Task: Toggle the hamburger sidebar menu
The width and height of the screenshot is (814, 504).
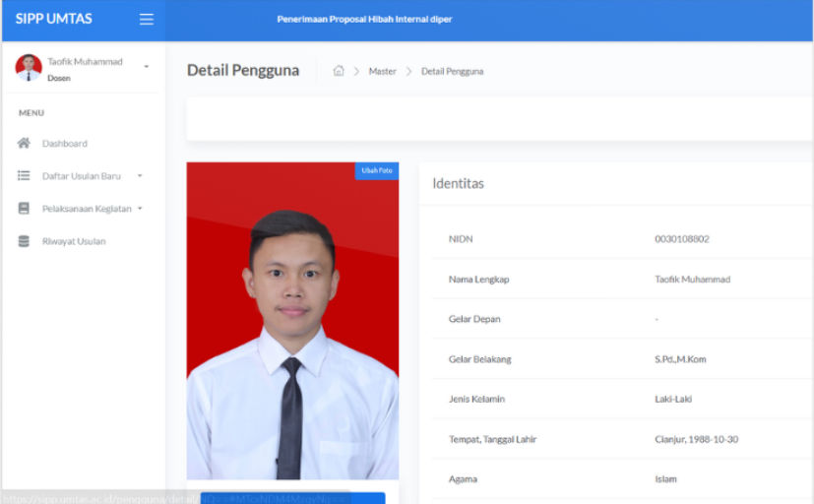Action: click(147, 20)
